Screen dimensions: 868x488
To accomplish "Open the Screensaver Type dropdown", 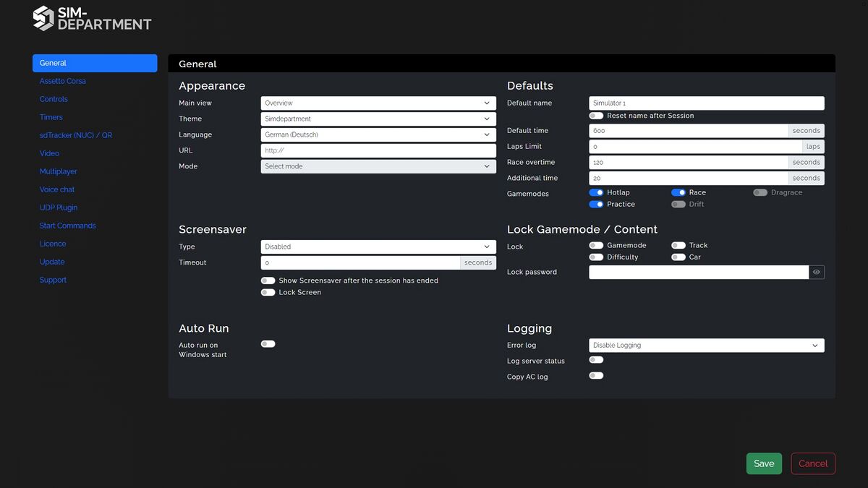I will click(x=378, y=247).
